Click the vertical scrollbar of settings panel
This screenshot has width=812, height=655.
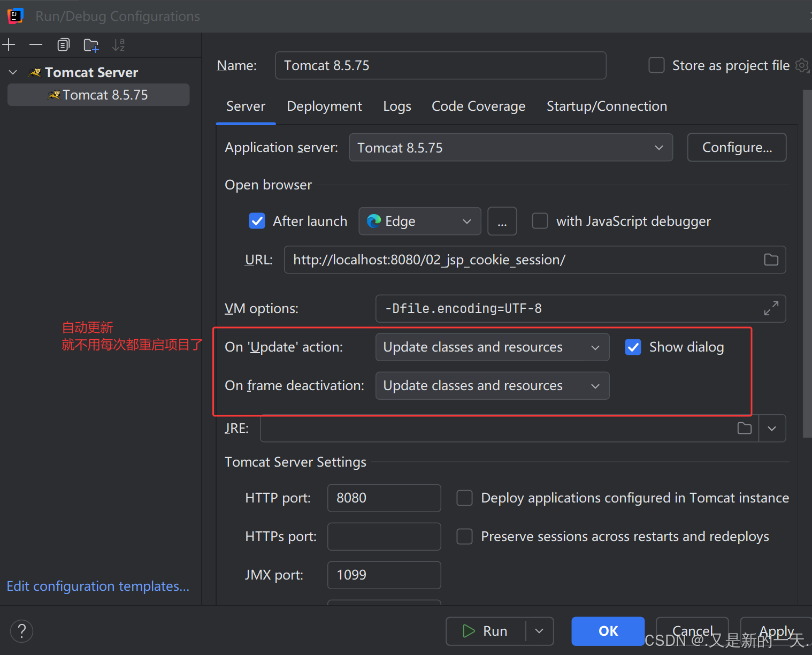(x=807, y=263)
